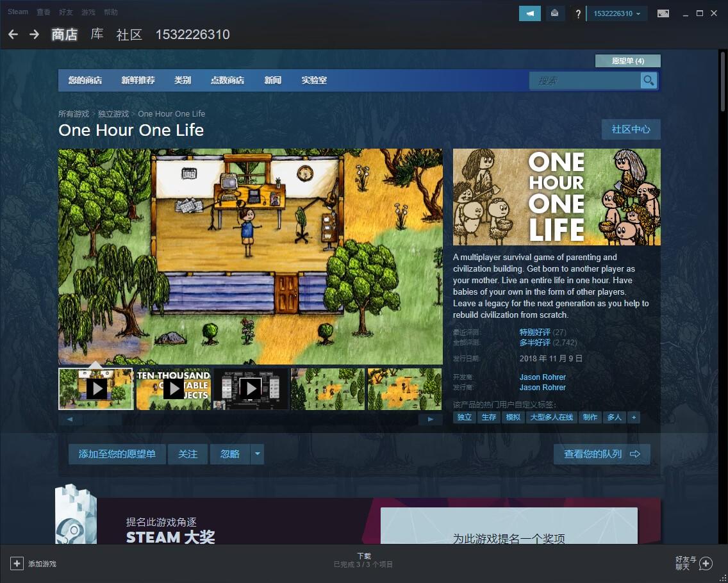
Task: Open developer Jason Rohrer link
Action: click(x=542, y=377)
